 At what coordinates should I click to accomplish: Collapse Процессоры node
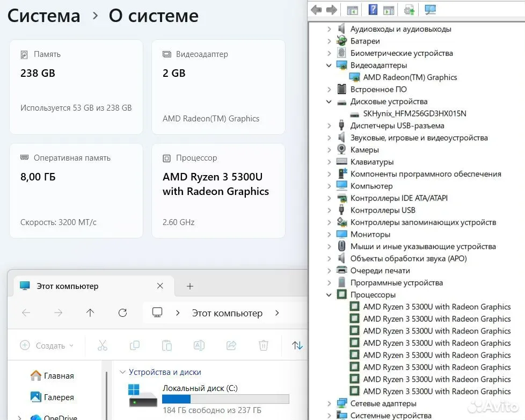[x=329, y=295]
